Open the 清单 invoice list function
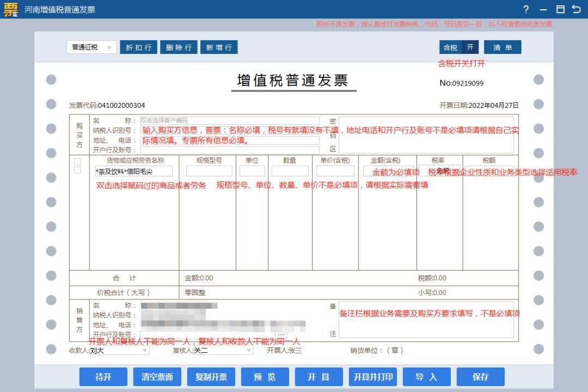The image size is (588, 392). pos(502,47)
